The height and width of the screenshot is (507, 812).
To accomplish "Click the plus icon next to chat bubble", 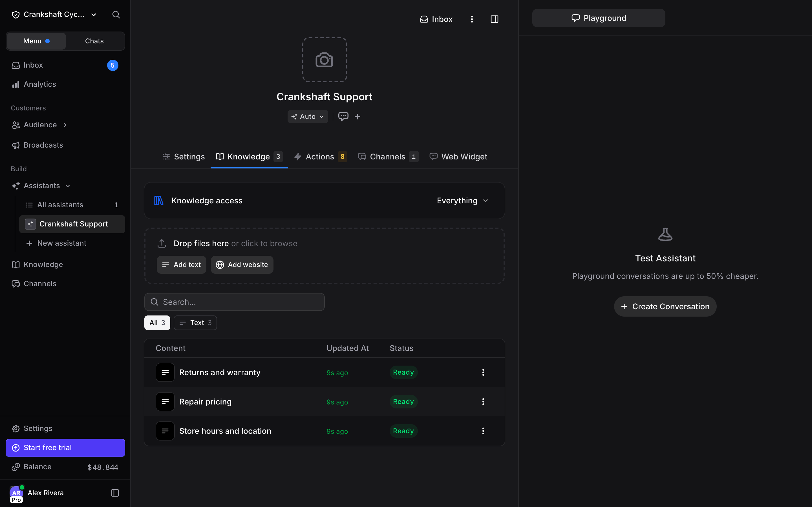I will click(x=357, y=116).
